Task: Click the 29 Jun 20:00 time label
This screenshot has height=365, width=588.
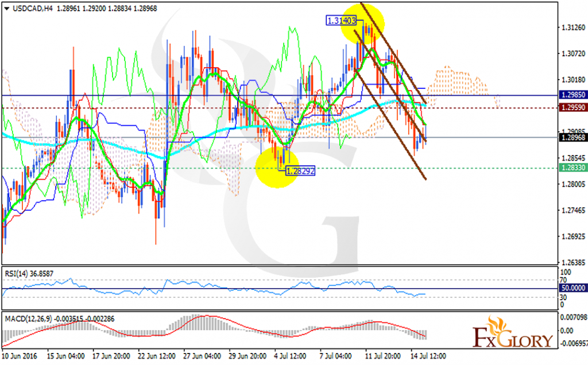Action: tap(247, 356)
